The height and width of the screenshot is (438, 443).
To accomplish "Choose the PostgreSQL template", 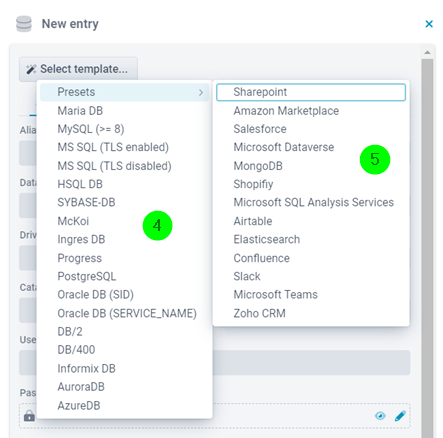I will [124, 276].
